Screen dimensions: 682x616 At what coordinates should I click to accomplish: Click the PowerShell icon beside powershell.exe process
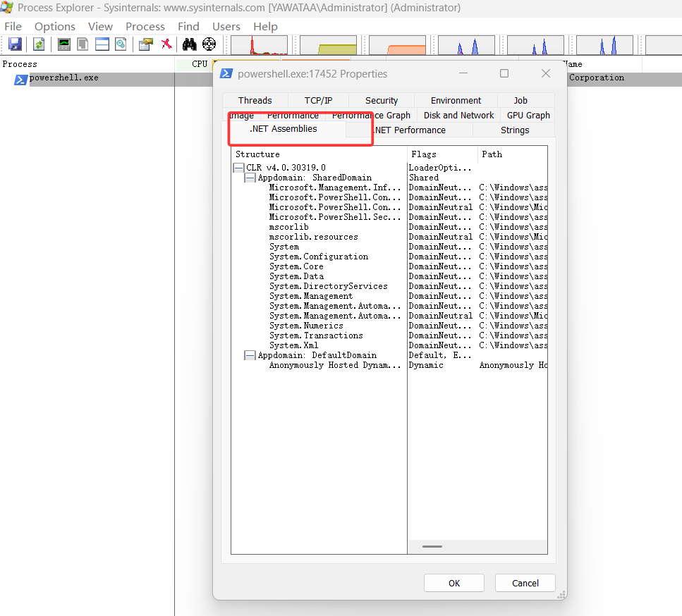[20, 80]
